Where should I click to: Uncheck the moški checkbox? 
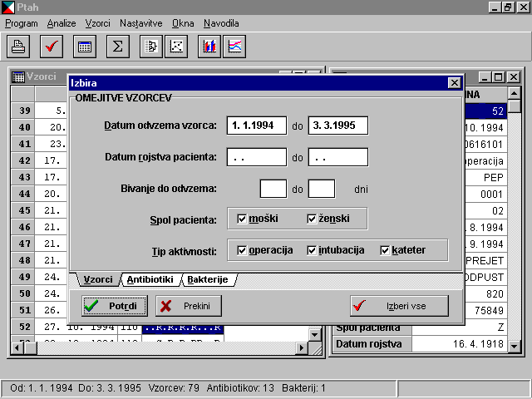coord(242,219)
